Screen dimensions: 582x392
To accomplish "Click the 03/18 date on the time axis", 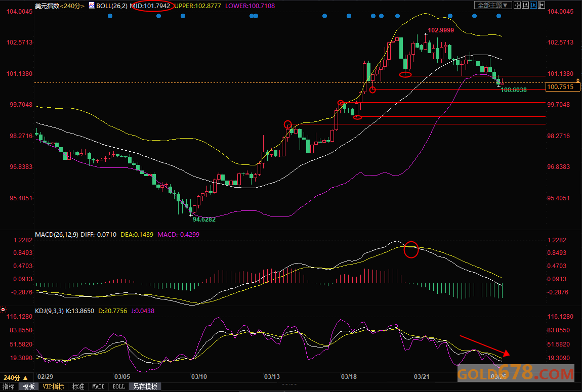I will coord(349,376).
